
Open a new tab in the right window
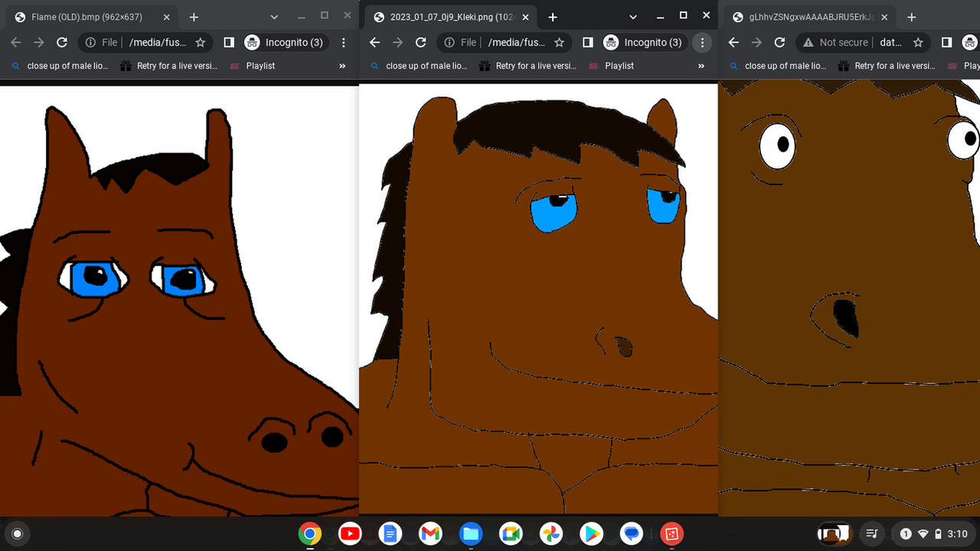[912, 17]
